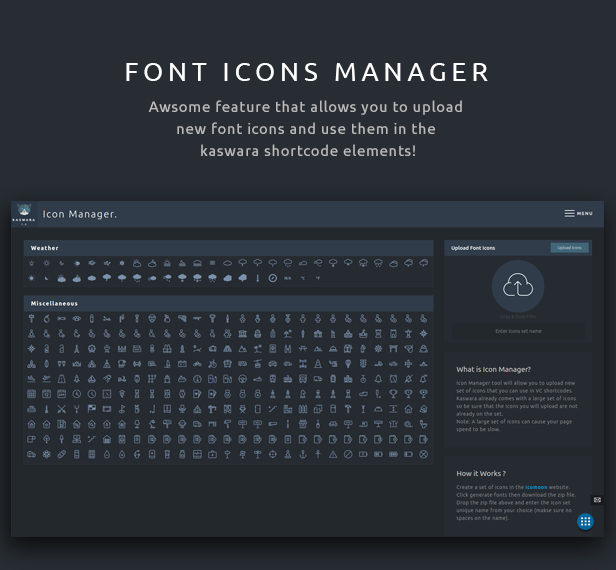Select the backpack icon

(x=258, y=334)
